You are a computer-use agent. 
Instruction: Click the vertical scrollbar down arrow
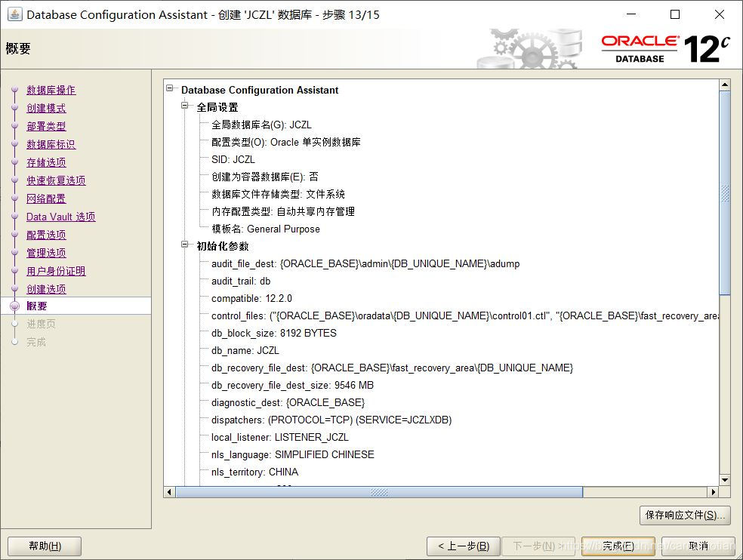(x=725, y=480)
